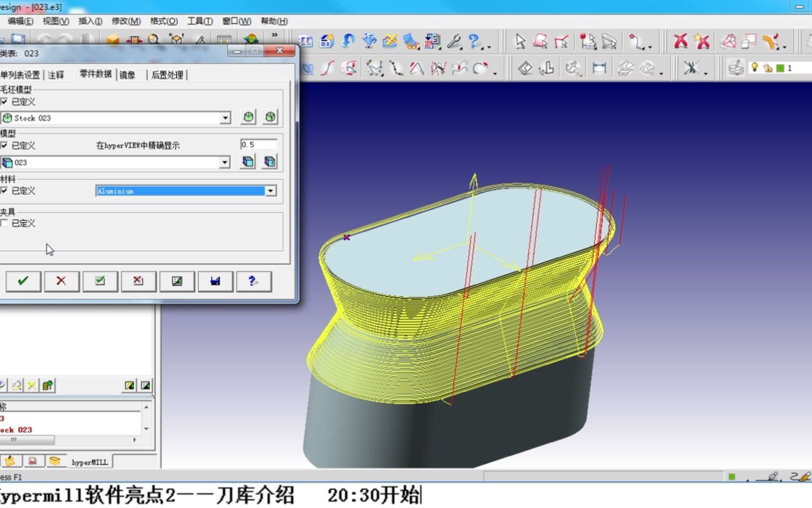Click the yellow pinned note browser tab icon
Screen dimensions: 812x508
pyautogui.click(x=10, y=461)
